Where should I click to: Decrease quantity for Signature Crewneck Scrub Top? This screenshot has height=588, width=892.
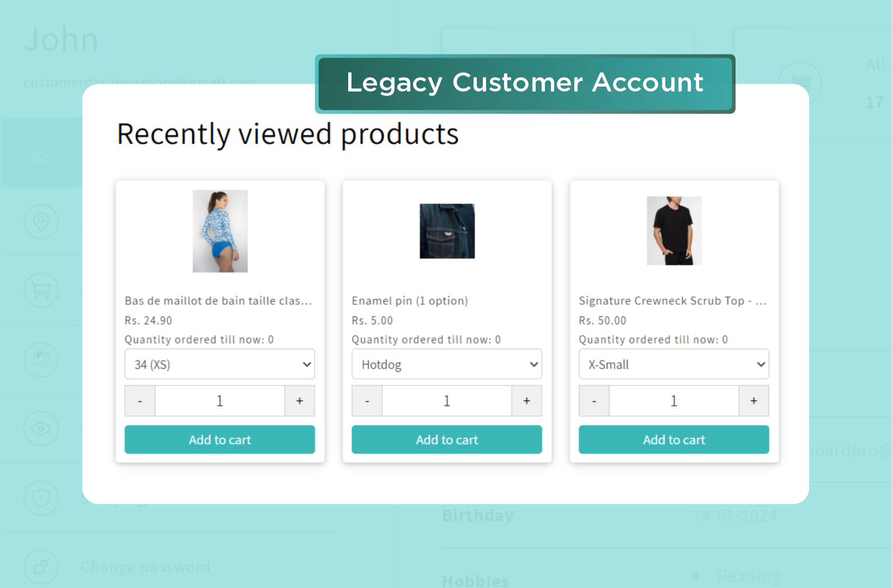click(594, 401)
